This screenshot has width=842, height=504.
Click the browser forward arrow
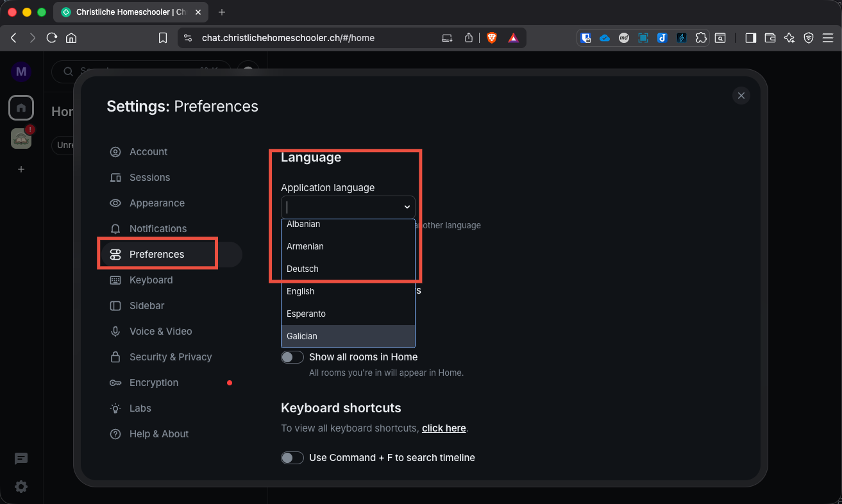[x=33, y=38]
